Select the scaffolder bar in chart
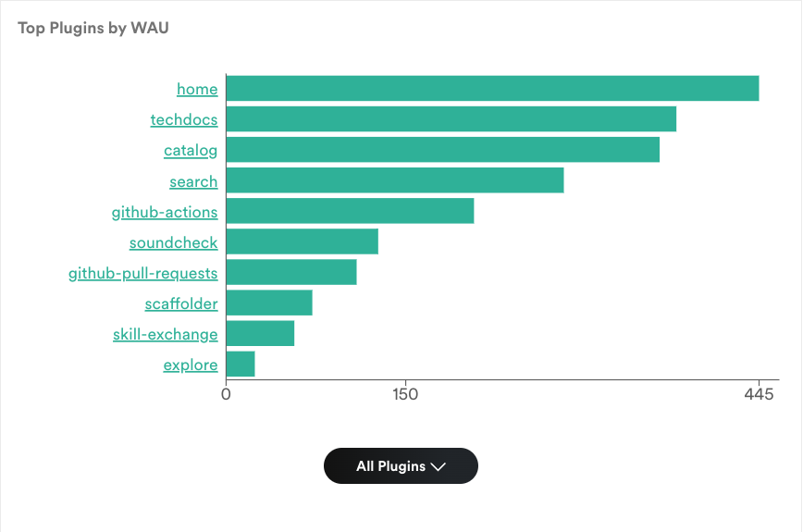Viewport: 803px width, 532px height. pos(269,303)
